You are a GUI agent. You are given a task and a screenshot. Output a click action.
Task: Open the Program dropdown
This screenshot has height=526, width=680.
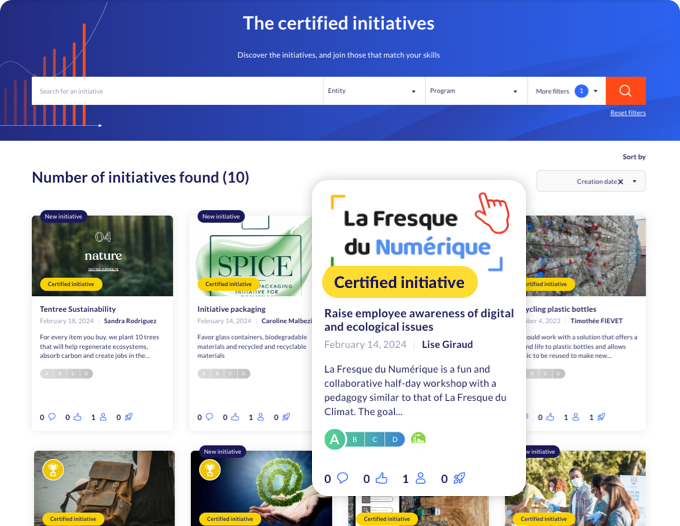tap(476, 91)
